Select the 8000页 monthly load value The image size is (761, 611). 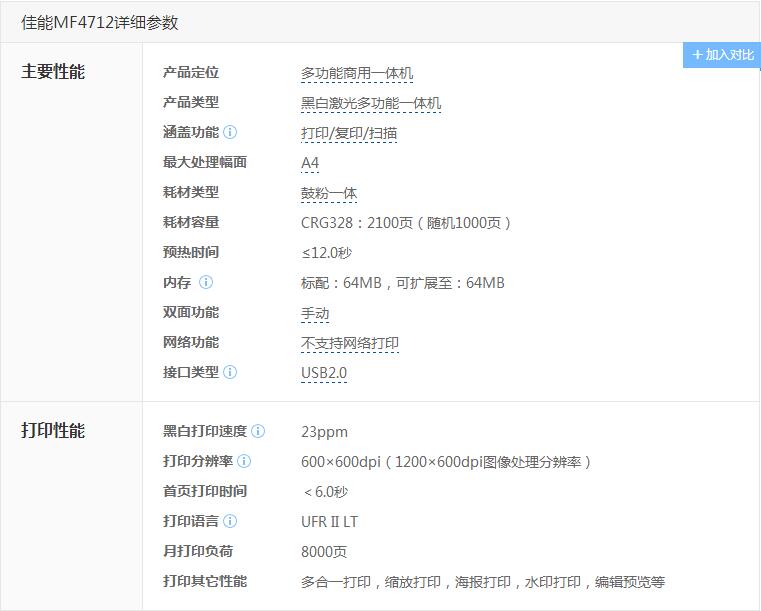click(324, 552)
